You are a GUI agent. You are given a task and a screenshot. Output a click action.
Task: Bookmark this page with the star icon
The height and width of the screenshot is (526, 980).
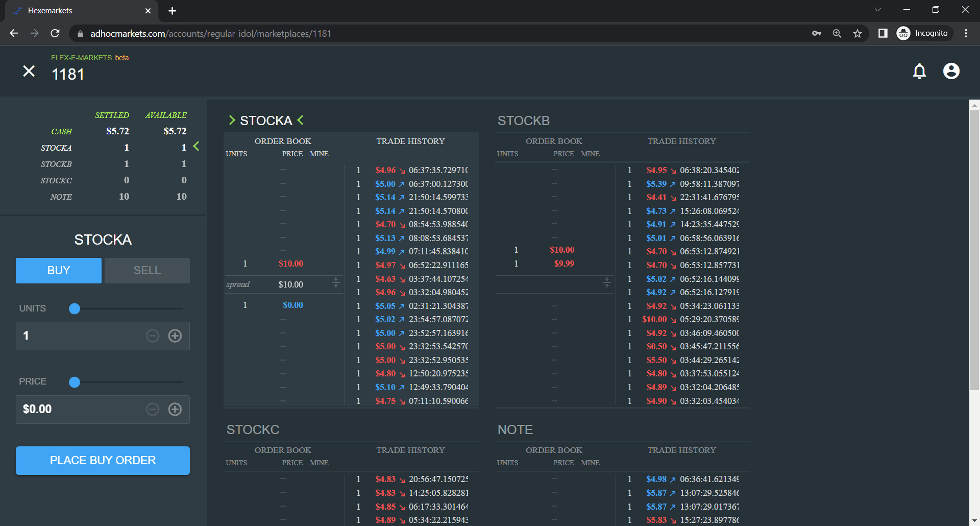click(857, 33)
